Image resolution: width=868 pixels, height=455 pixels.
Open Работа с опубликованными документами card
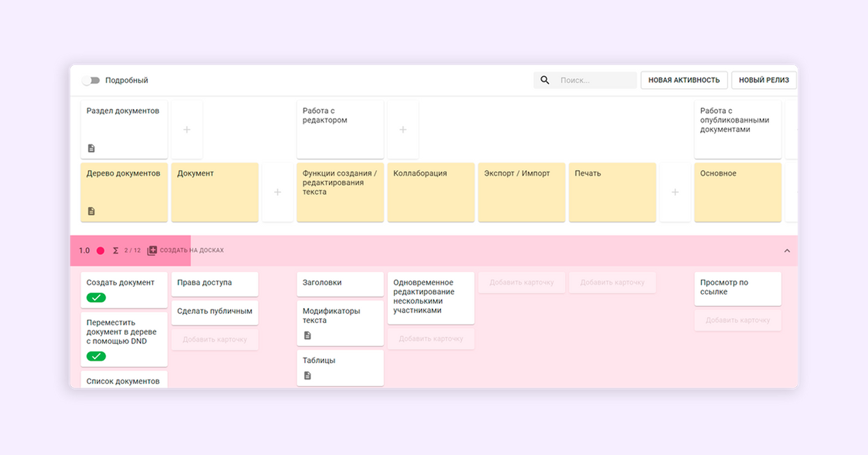738,129
